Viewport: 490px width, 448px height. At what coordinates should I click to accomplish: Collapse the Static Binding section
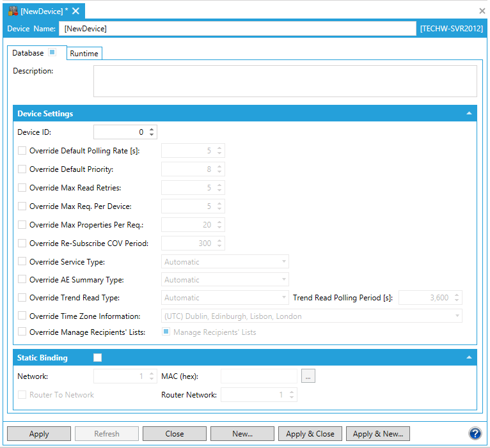[469, 358]
